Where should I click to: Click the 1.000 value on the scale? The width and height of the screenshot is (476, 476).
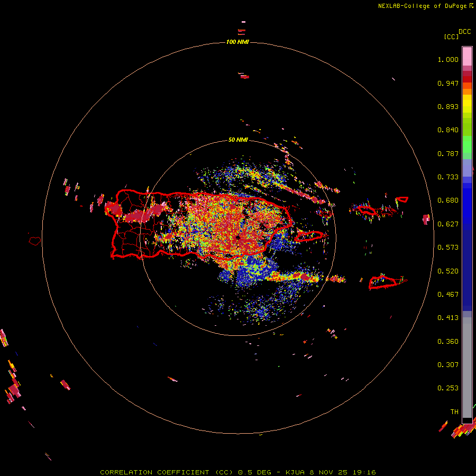[x=448, y=59]
